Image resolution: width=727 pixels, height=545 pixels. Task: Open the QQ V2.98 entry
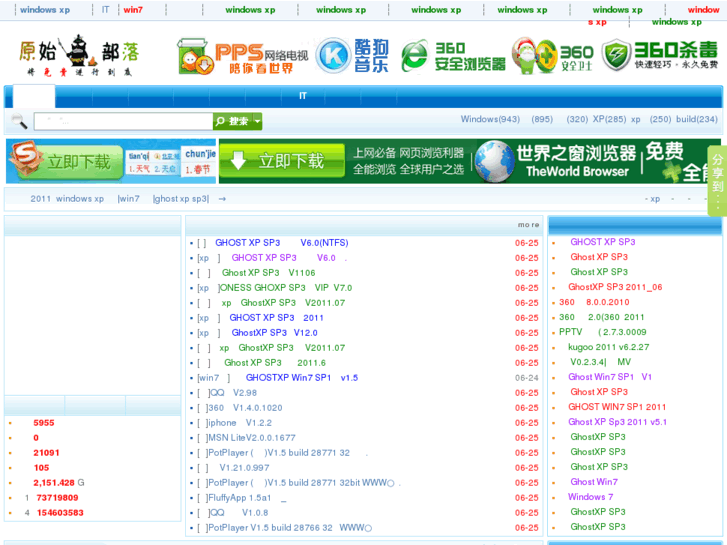[x=233, y=393]
